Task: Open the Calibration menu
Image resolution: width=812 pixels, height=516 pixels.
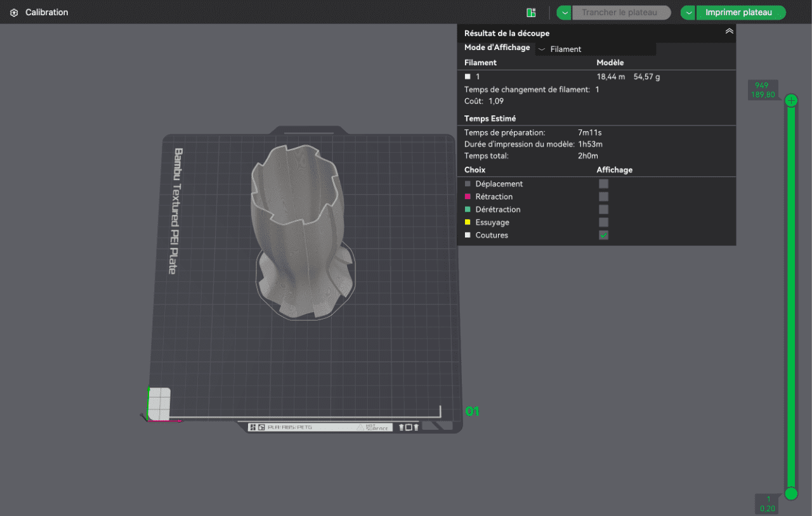Action: tap(46, 13)
